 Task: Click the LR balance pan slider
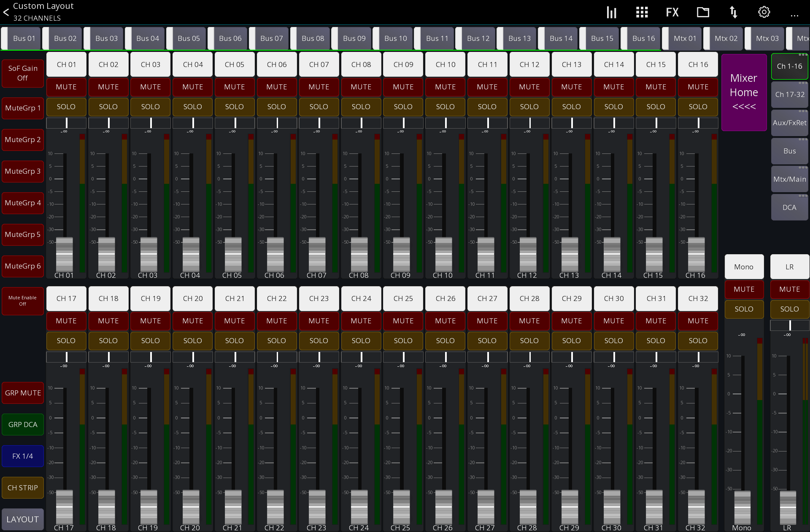(790, 325)
